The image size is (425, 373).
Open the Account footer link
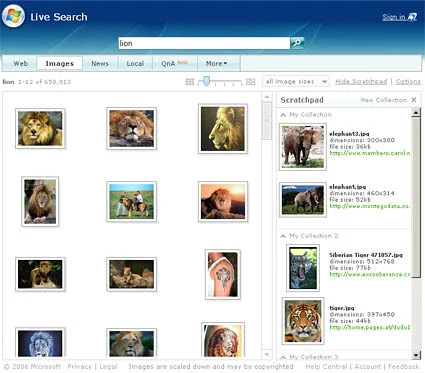point(367,367)
